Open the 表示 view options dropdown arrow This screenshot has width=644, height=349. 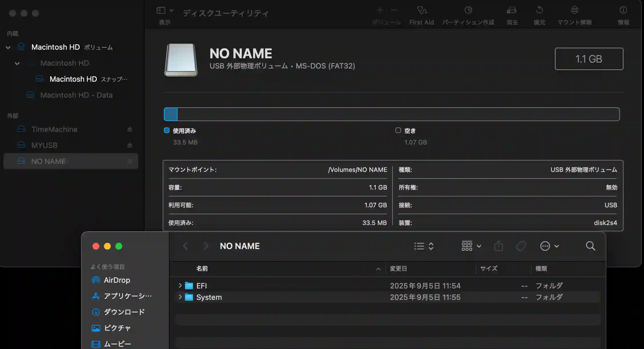172,10
